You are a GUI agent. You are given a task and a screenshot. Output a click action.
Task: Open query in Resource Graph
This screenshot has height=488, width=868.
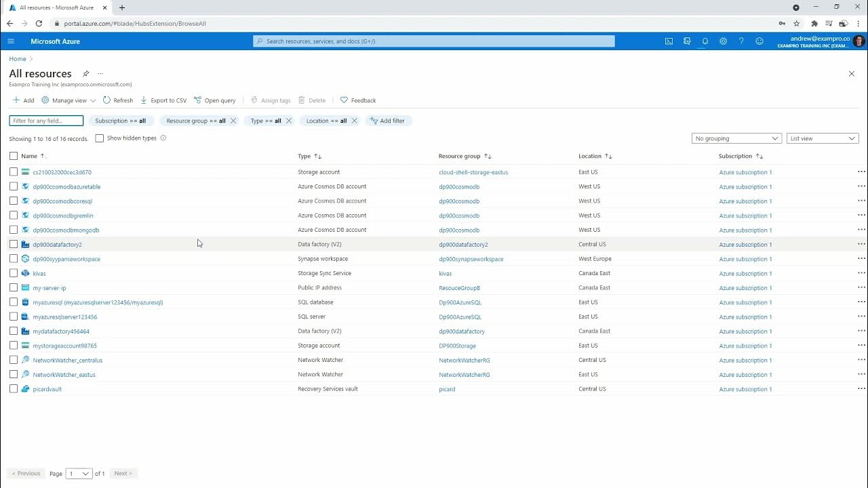click(215, 100)
